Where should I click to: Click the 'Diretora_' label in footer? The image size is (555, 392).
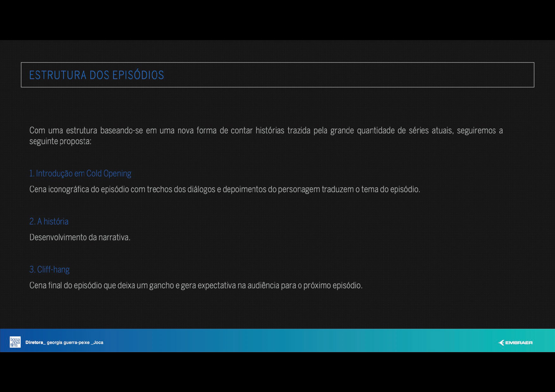pos(35,343)
